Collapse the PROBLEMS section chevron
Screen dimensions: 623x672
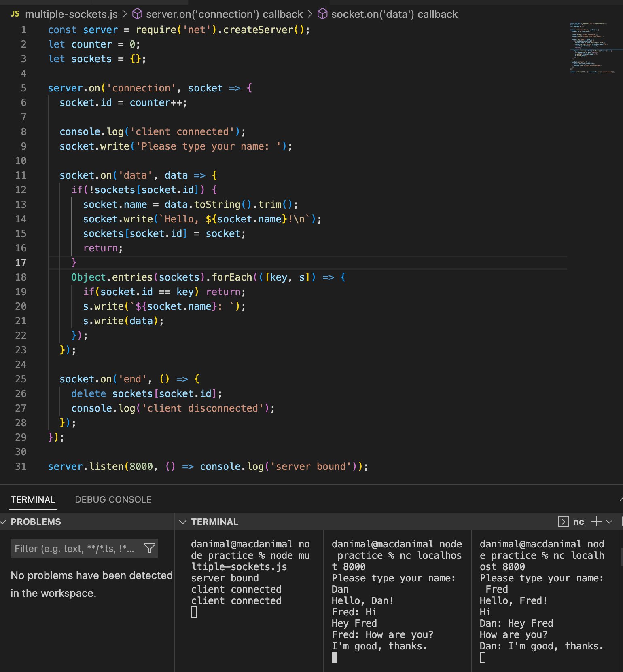(x=4, y=522)
